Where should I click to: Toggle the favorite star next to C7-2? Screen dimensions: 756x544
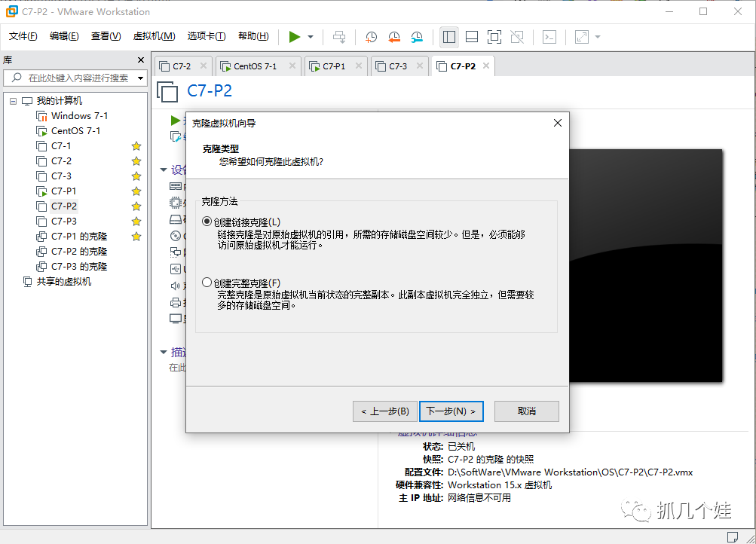pyautogui.click(x=136, y=161)
